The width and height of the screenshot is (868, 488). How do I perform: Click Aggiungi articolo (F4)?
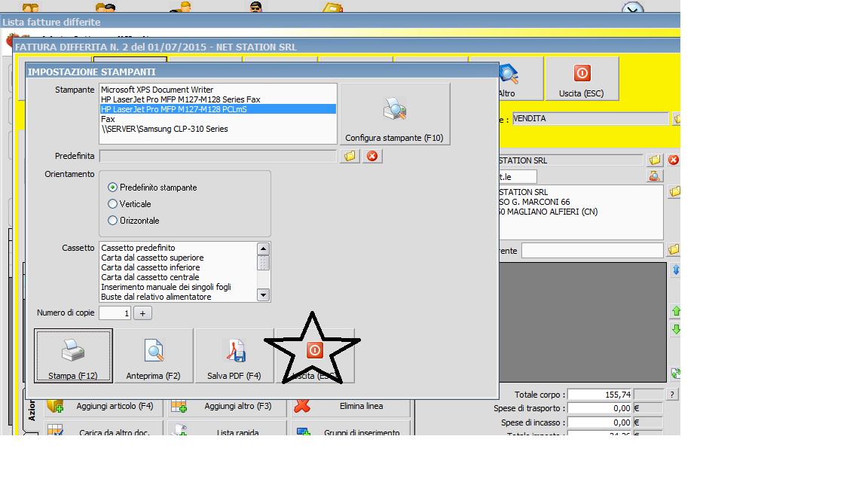(x=105, y=407)
